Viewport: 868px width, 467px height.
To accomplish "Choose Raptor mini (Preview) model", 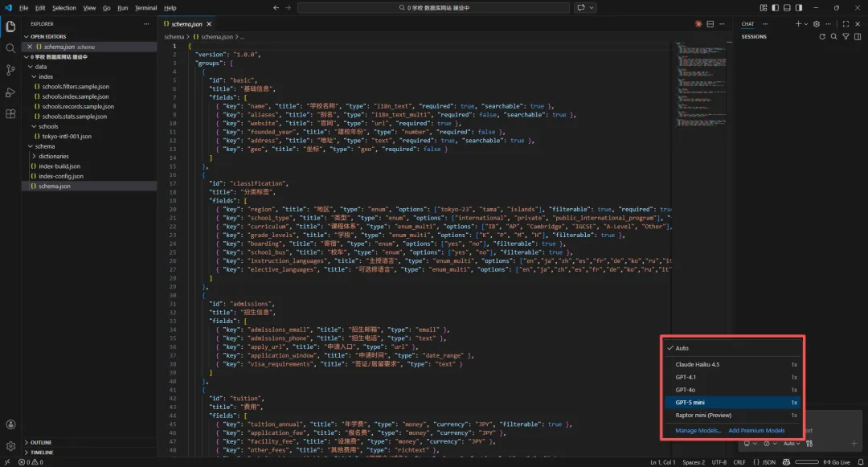I will tap(732, 415).
